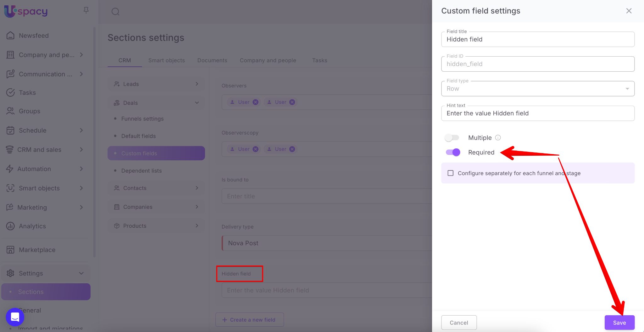
Task: Click the search magnifier icon
Action: [x=115, y=12]
